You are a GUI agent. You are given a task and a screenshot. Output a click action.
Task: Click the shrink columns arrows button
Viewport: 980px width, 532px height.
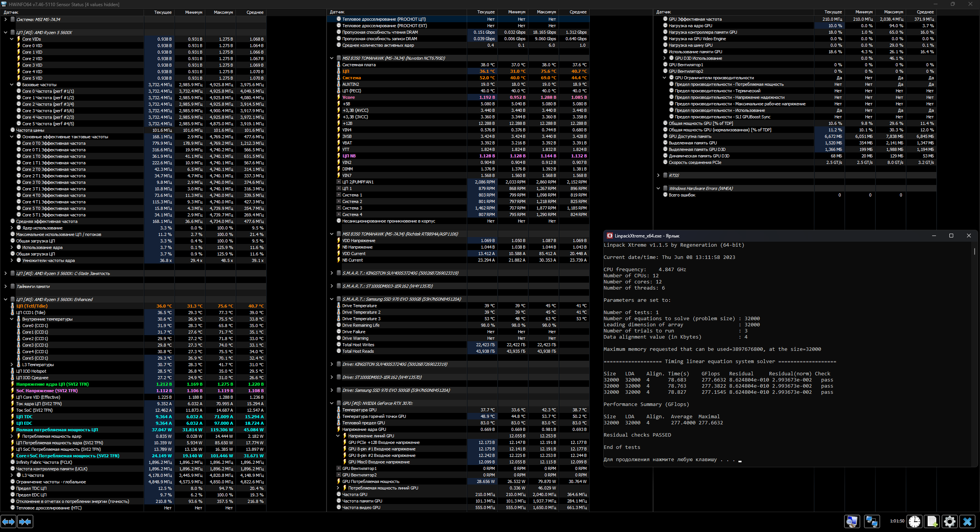25,522
